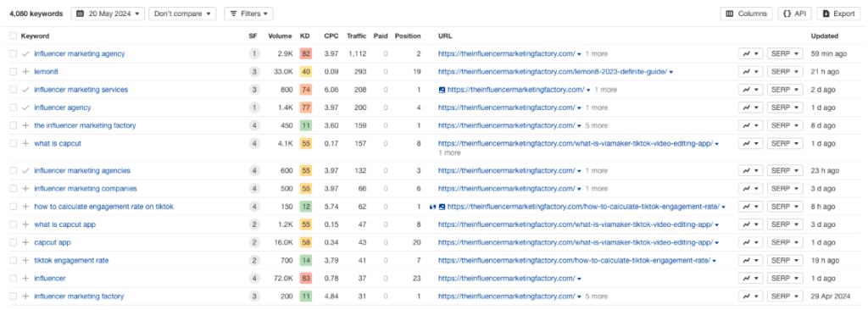This screenshot has width=868, height=310.
Task: Open the 20 May 2024 date dropdown
Action: (x=108, y=14)
